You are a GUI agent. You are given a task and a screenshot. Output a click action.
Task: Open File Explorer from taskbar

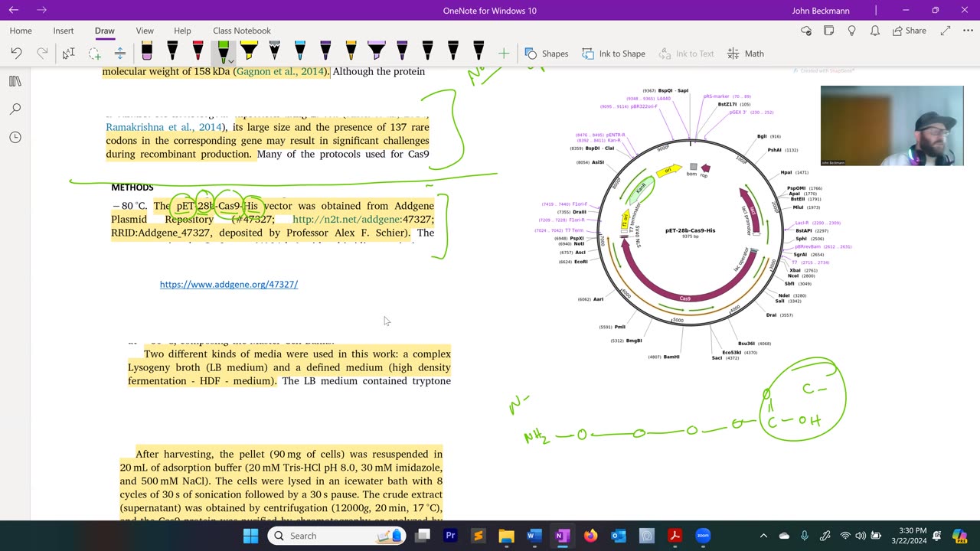pos(506,536)
